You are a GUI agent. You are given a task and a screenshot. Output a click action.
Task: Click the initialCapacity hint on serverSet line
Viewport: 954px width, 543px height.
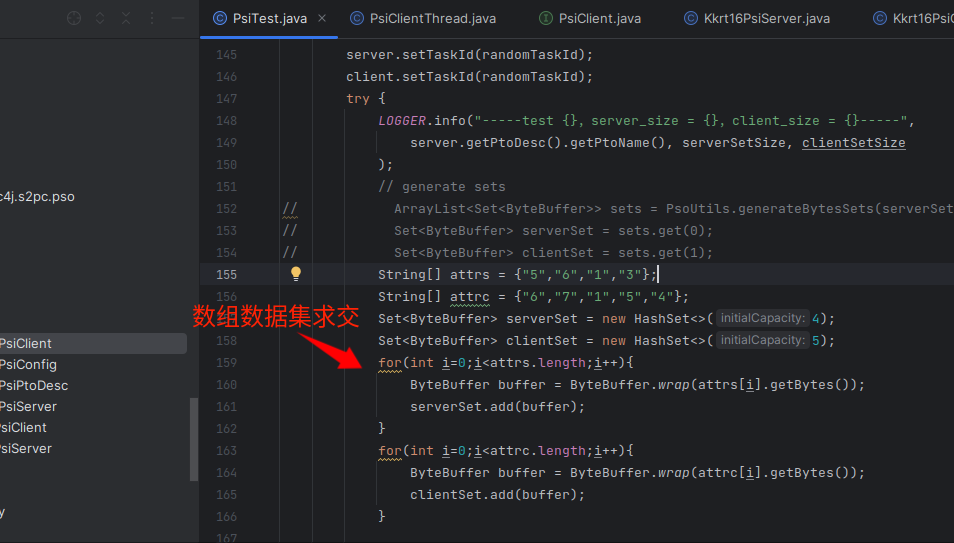pyautogui.click(x=762, y=318)
